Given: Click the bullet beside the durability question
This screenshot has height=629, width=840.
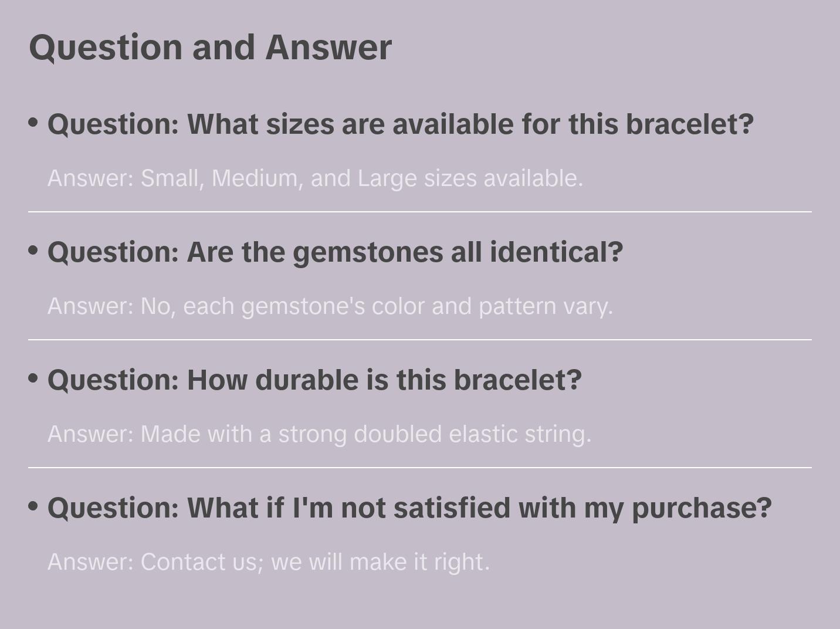Looking at the screenshot, I should (x=33, y=378).
